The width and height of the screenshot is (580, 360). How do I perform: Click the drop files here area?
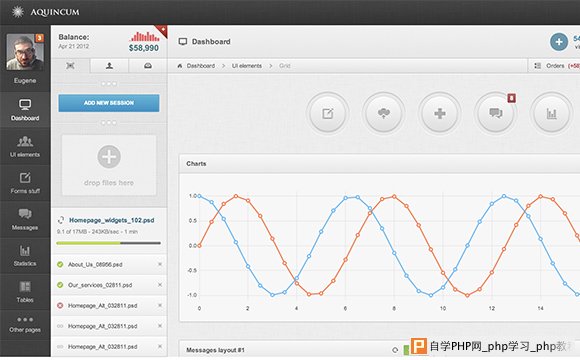pos(109,165)
